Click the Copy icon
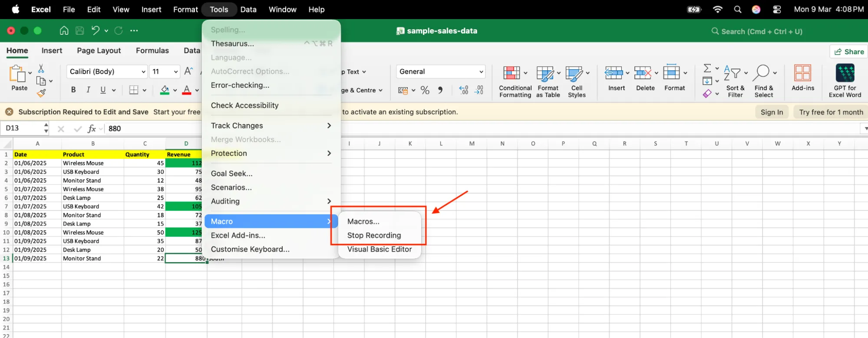This screenshot has height=338, width=868. tap(41, 81)
